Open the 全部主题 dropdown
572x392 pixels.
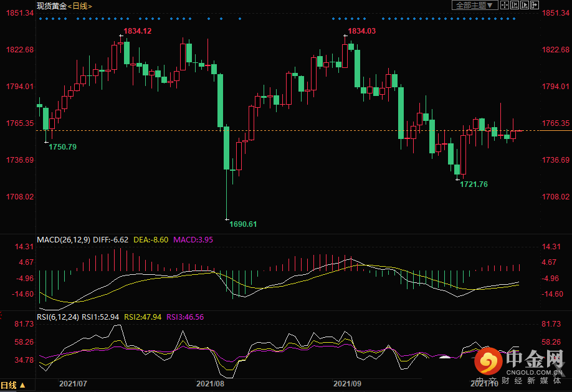coord(475,5)
